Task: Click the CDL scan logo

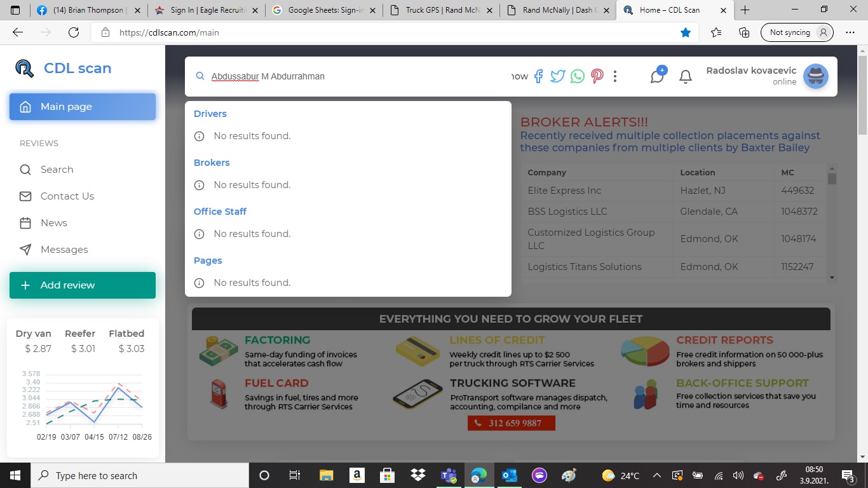Action: pos(64,69)
